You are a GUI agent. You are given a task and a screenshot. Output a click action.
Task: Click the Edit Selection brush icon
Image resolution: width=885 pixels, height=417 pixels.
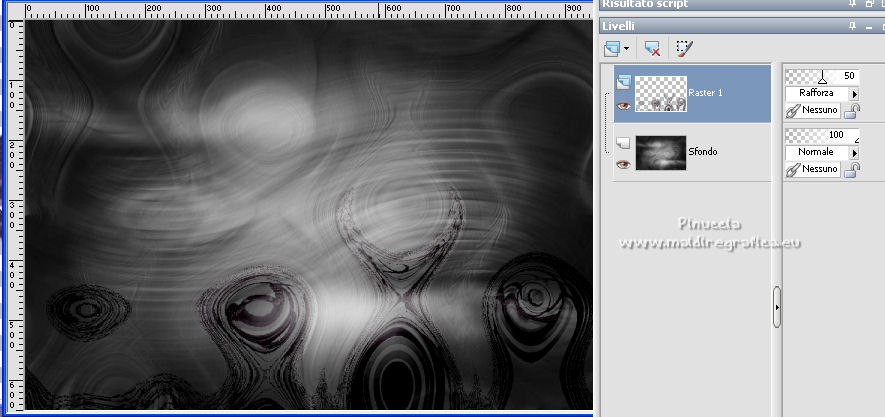coord(684,49)
